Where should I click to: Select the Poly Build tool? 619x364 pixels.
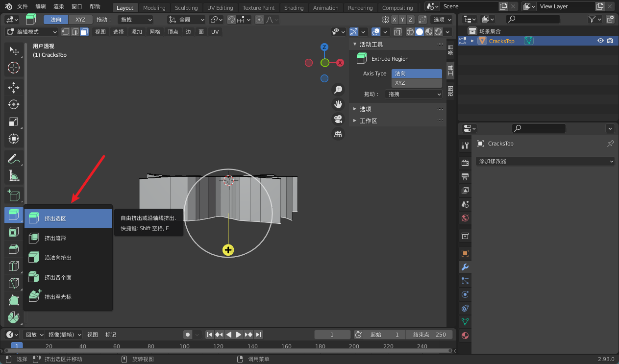14,300
